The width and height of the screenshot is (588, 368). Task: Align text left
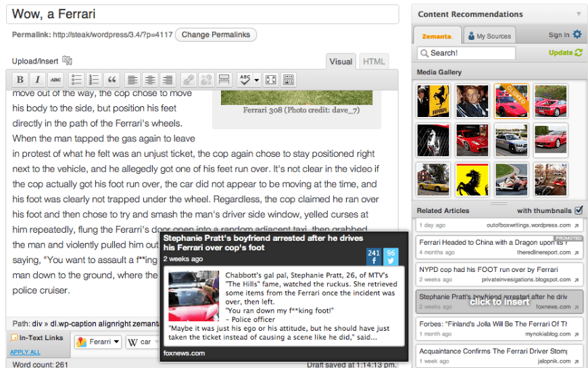(132, 80)
